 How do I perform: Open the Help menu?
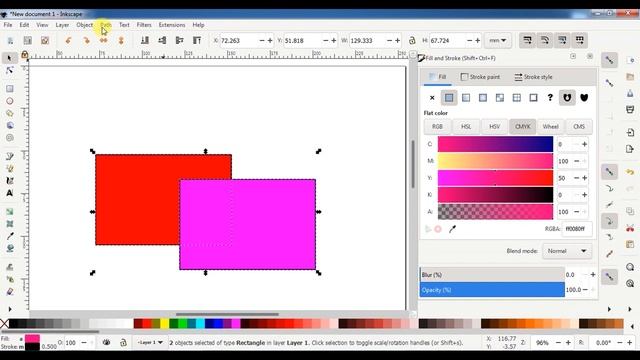click(x=198, y=25)
